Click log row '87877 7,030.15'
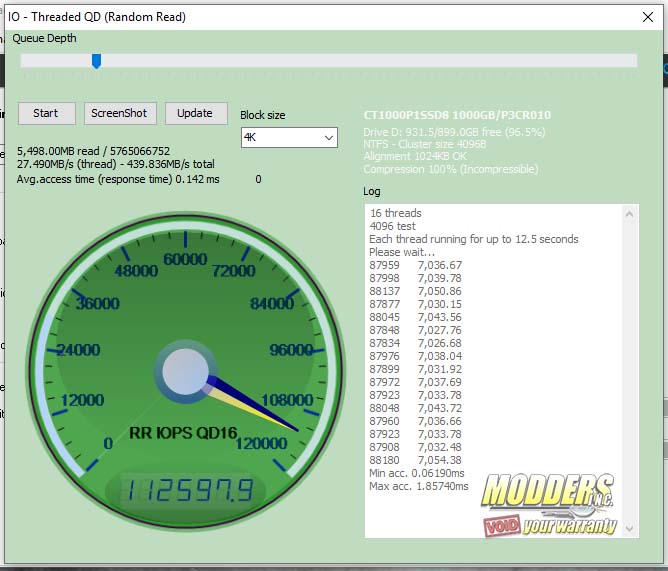Screen dimensions: 668x571 (x=415, y=304)
